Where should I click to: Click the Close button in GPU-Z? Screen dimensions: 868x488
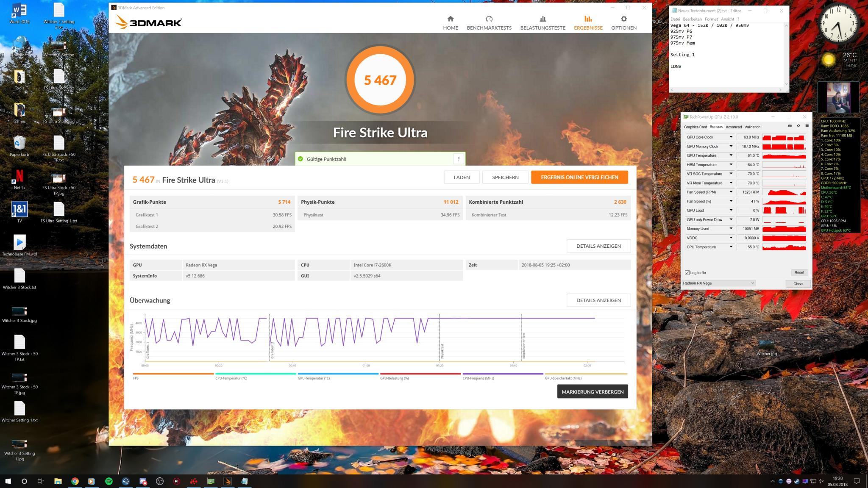(798, 284)
